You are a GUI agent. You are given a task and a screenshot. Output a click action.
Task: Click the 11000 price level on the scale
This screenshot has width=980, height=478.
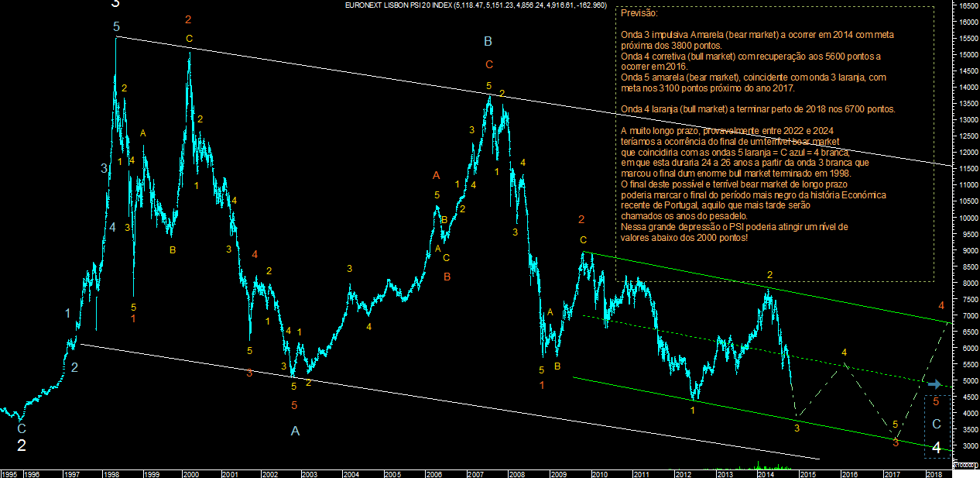(x=968, y=185)
